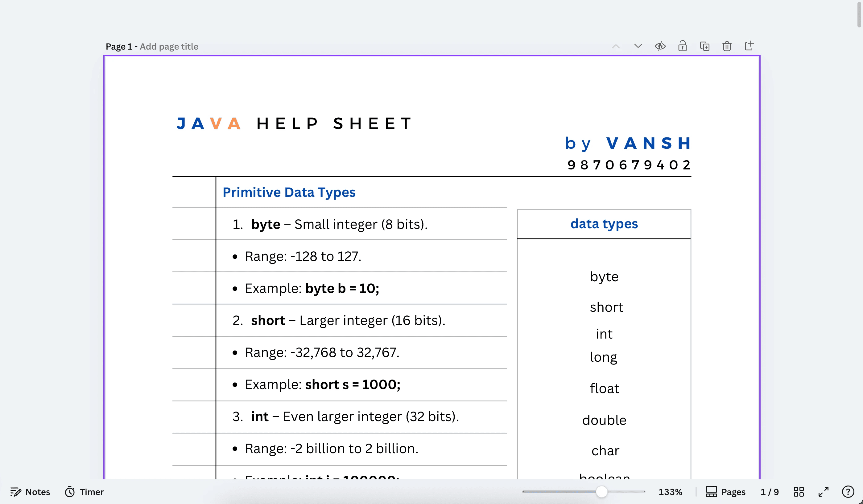Click the hide page eye icon
The width and height of the screenshot is (863, 504).
tap(660, 46)
